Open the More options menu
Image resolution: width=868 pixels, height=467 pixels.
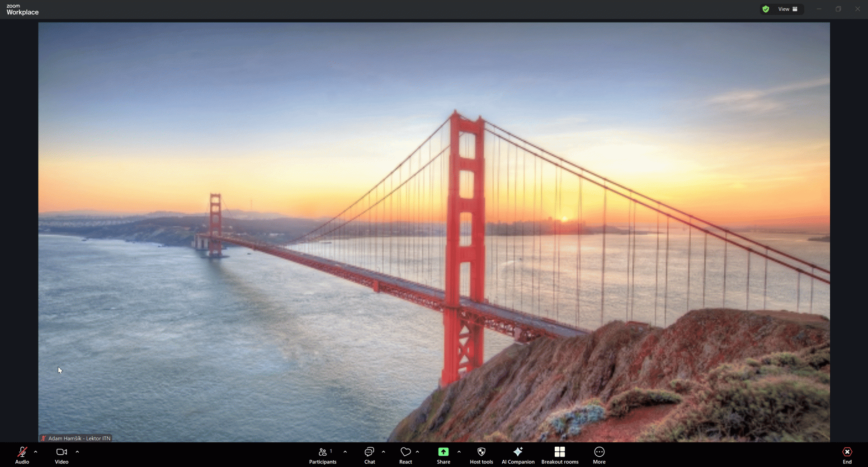(599, 455)
